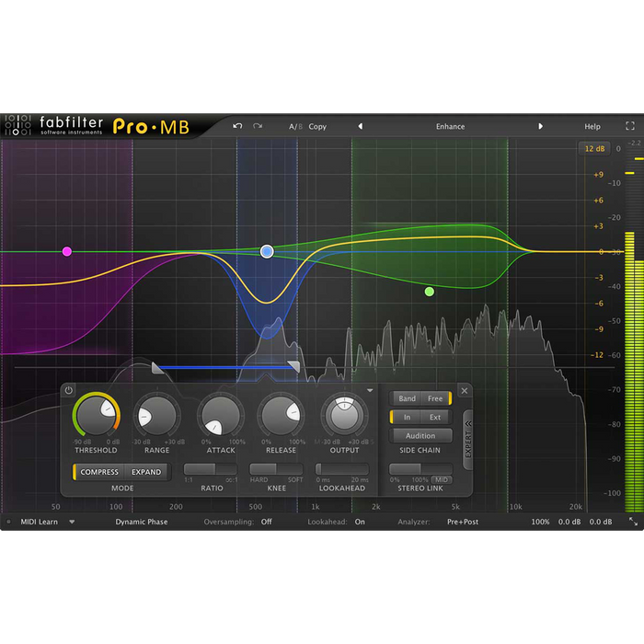Click the last 0.0 dB output level
This screenshot has width=644, height=644.
[x=601, y=522]
